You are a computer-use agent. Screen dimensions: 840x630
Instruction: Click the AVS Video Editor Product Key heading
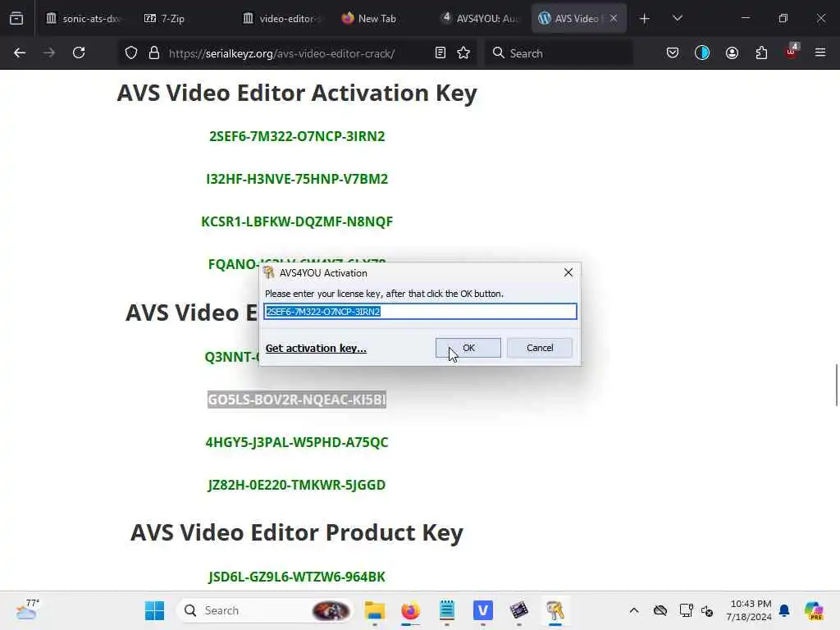(x=297, y=532)
